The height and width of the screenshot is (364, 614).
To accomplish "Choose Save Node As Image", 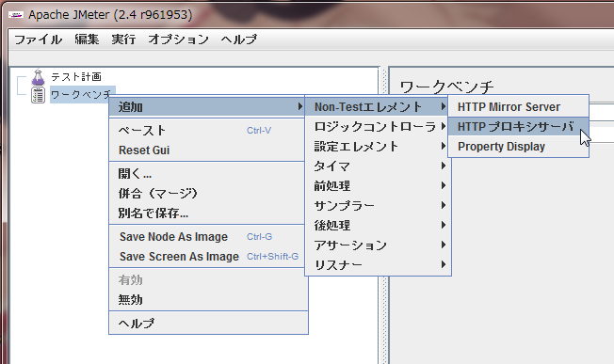I will pos(207,237).
